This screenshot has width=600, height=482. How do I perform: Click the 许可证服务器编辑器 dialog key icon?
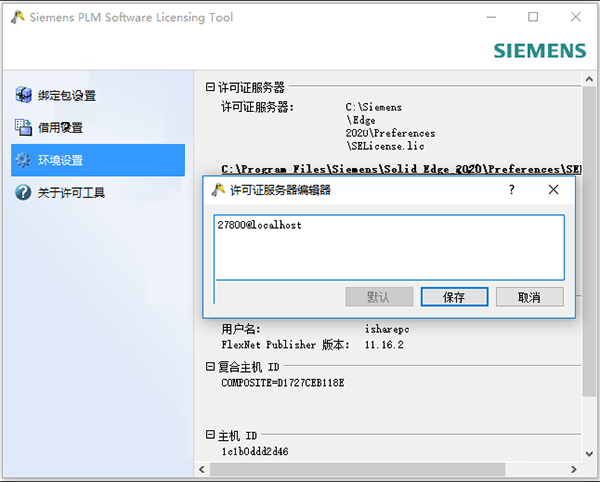(x=218, y=190)
